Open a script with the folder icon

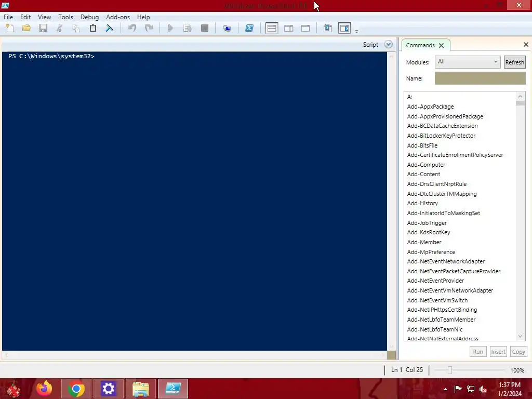(x=26, y=28)
